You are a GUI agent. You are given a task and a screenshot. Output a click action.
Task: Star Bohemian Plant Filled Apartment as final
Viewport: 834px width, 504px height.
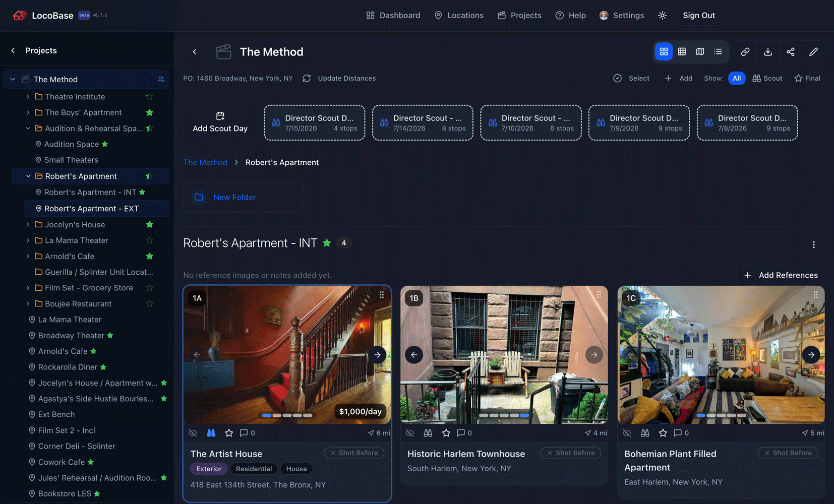[x=663, y=433]
